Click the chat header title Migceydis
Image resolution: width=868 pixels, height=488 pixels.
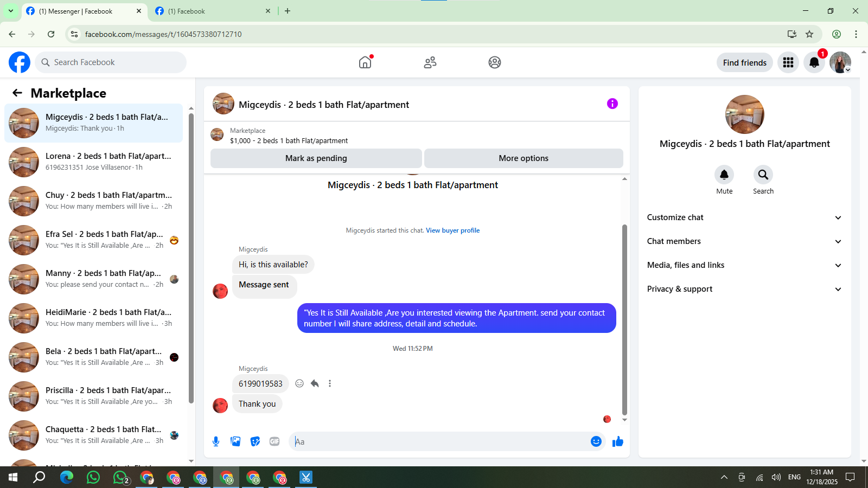click(324, 105)
